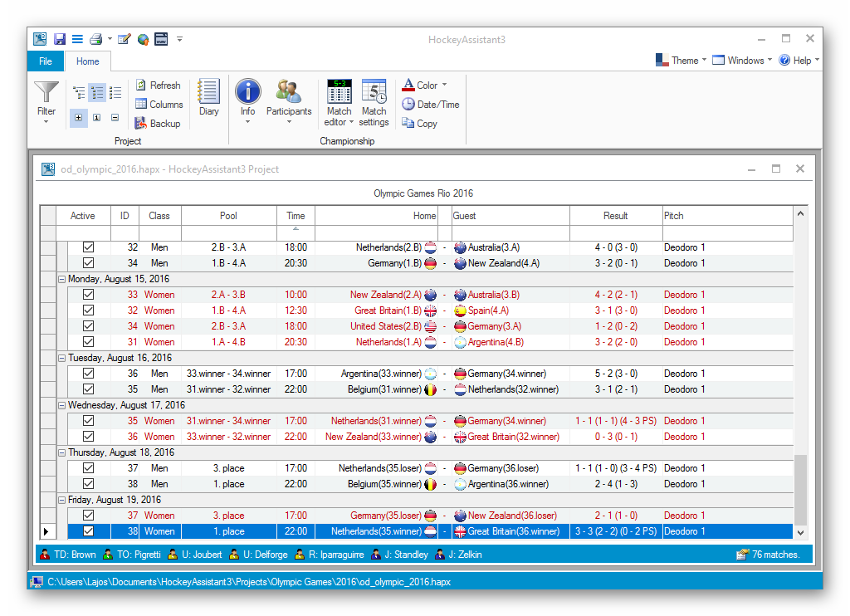Click the Info icon

247,92
